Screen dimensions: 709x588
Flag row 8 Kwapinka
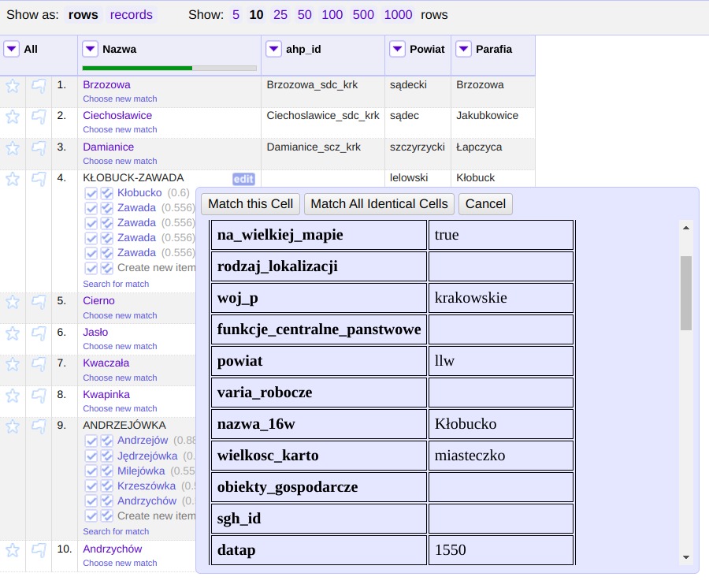[x=39, y=396]
